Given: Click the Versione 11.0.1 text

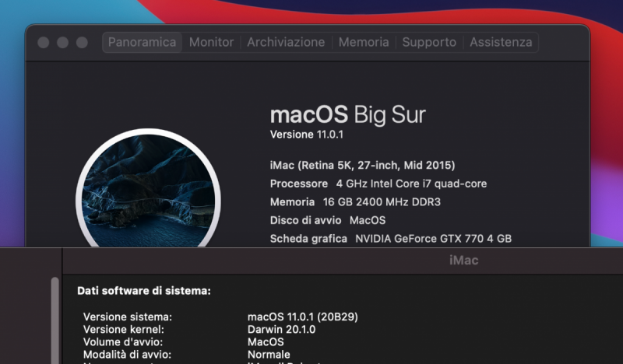Looking at the screenshot, I should 306,135.
